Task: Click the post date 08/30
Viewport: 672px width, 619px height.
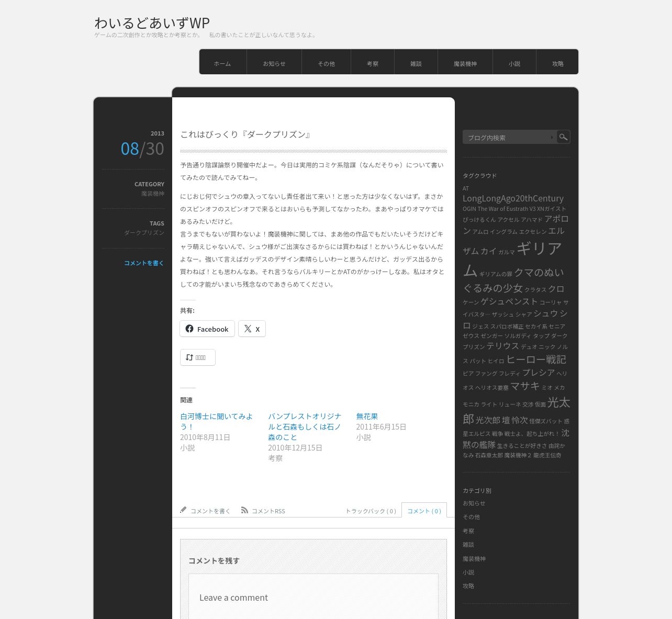Action: pyautogui.click(x=142, y=149)
